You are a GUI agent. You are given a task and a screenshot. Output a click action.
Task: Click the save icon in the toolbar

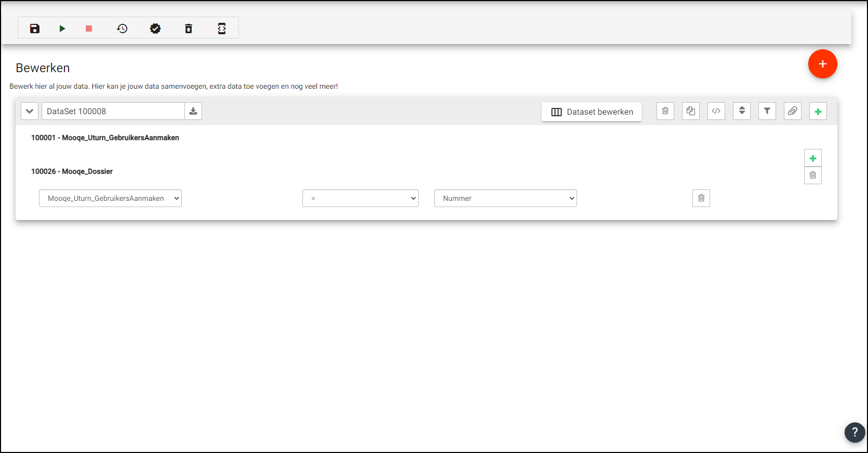[x=35, y=29]
